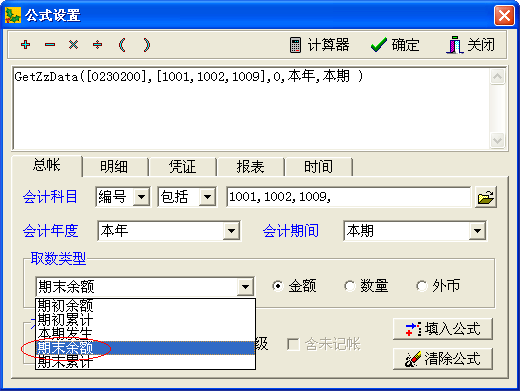Insert the divide operator symbol
Image resolution: width=520 pixels, height=391 pixels.
[x=97, y=44]
